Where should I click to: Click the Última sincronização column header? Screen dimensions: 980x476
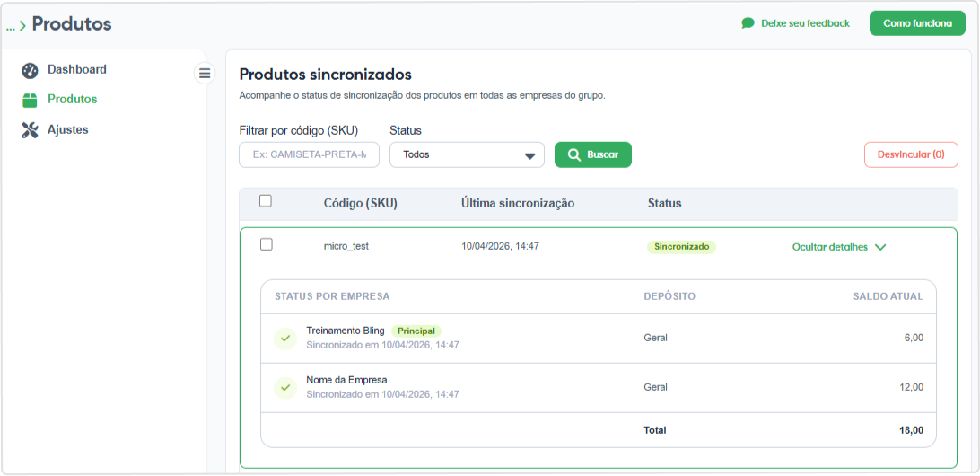tap(518, 203)
